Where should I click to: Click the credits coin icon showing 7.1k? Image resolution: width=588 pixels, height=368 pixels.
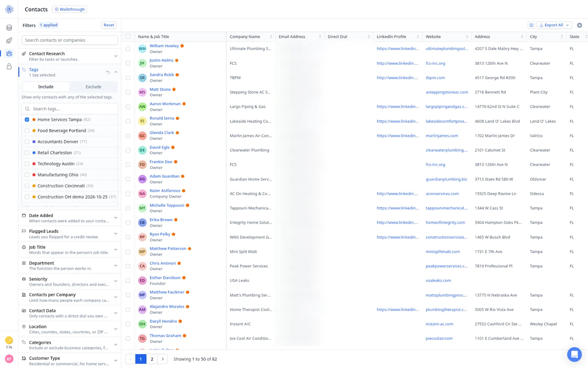[9, 340]
